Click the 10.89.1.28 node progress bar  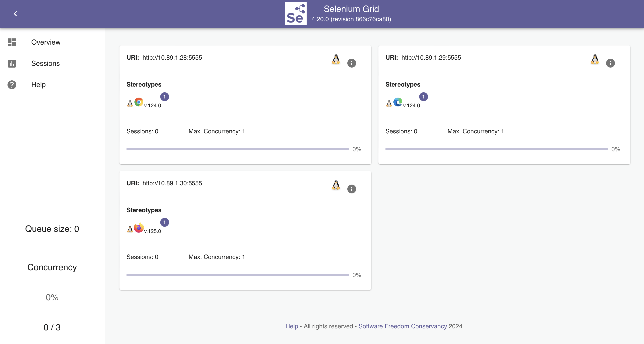(x=238, y=149)
